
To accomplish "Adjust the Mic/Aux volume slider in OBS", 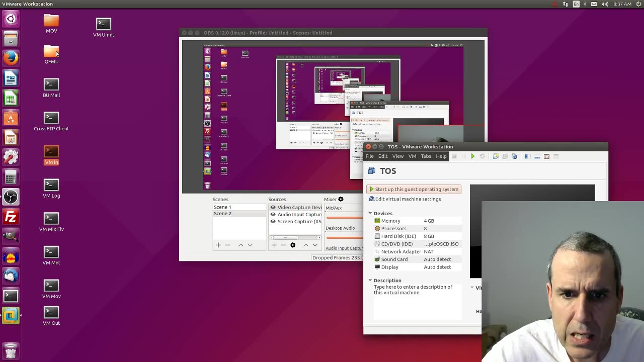I will 344,218.
